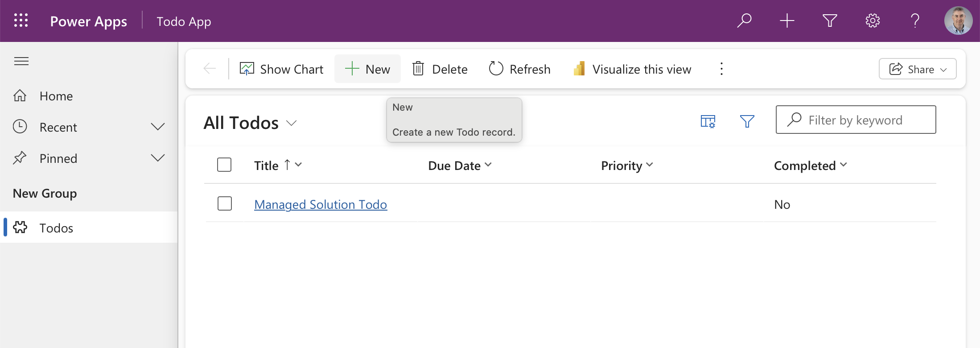Select the Managed Solution Todo row checkbox
The width and height of the screenshot is (980, 348).
click(225, 203)
